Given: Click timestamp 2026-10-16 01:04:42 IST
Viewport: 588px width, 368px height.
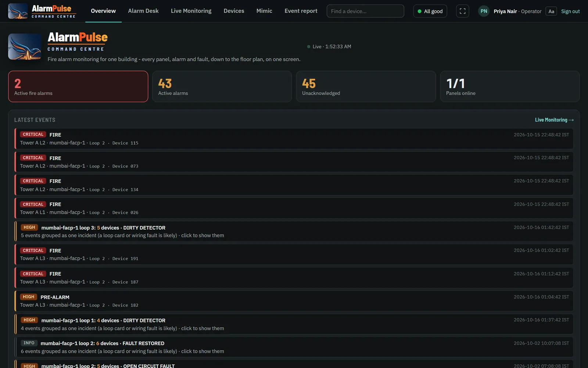Looking at the screenshot, I should pos(541,297).
